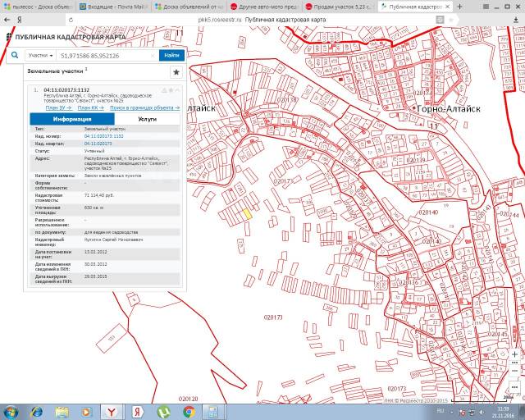This screenshot has width=525, height=420.
Task: Open the browser main menu icon
Action: point(486,7)
